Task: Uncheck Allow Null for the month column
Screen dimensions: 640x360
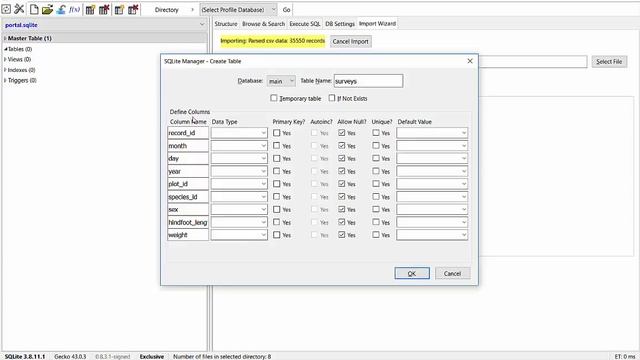Action: [342, 146]
